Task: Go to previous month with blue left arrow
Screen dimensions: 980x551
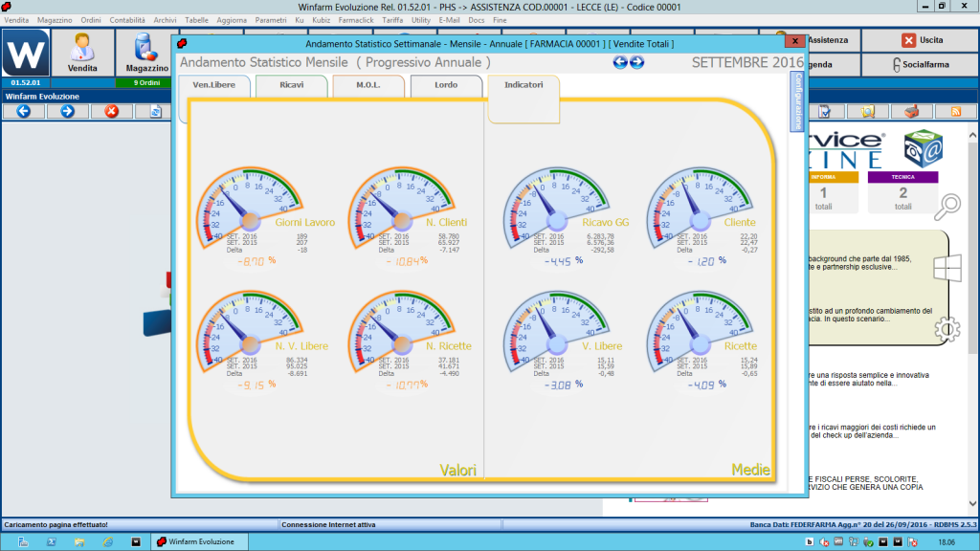Action: (620, 62)
